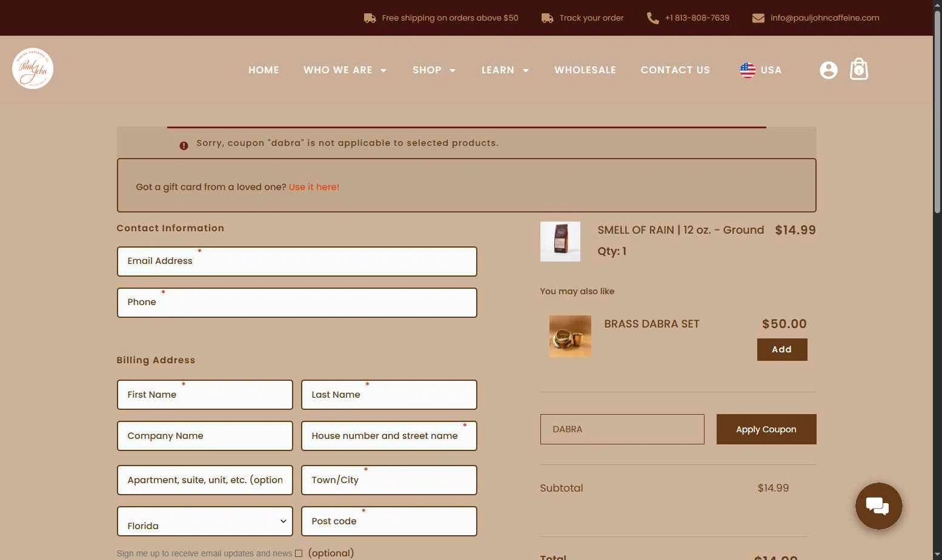Click the Company Name field
Image resolution: width=942 pixels, height=560 pixels.
point(205,436)
